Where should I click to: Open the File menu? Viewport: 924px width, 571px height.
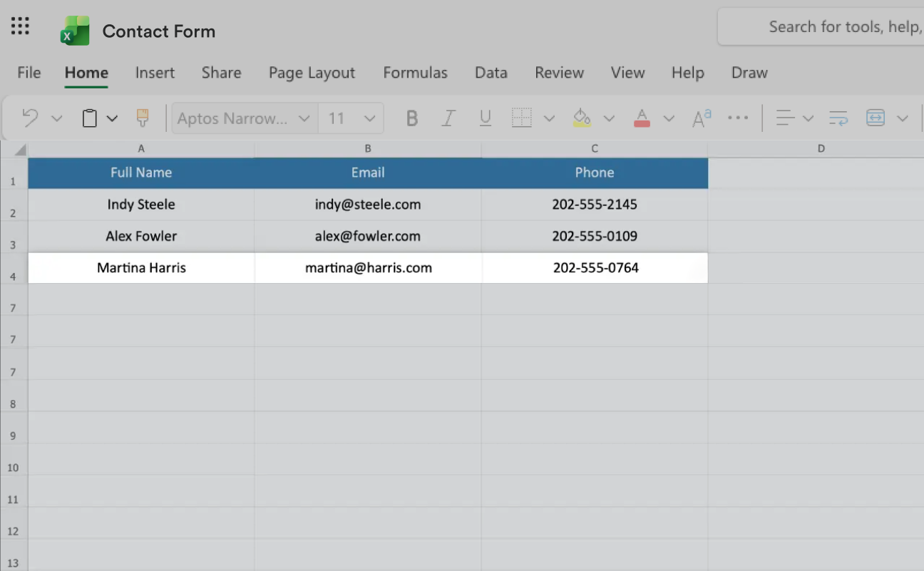click(x=29, y=72)
